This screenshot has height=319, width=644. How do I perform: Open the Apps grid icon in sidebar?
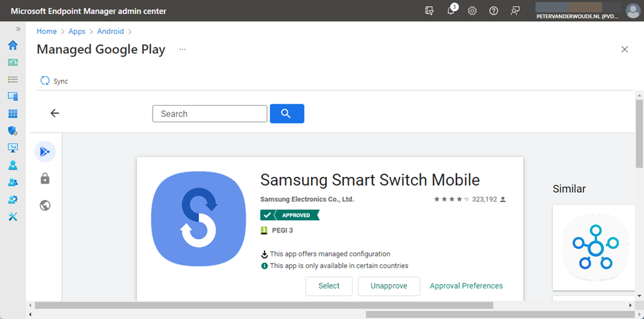(x=13, y=114)
